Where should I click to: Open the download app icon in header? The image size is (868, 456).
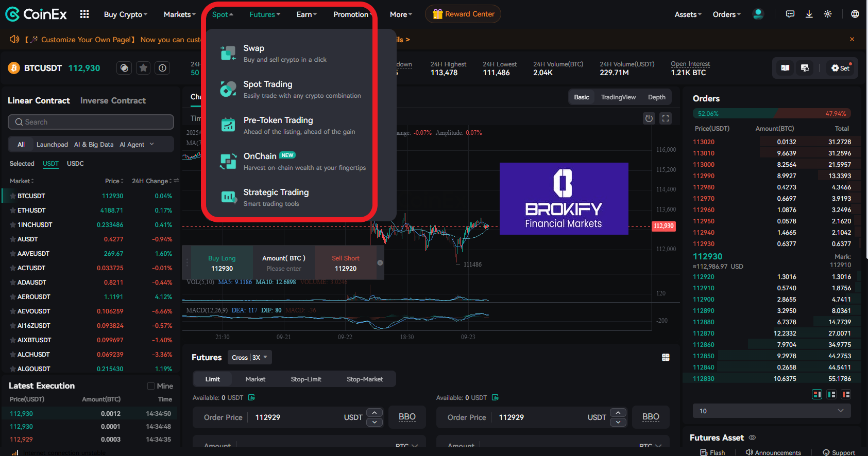(x=809, y=14)
